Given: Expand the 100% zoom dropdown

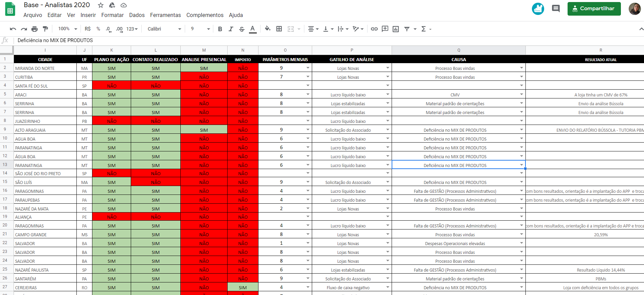Looking at the screenshot, I should (x=68, y=29).
